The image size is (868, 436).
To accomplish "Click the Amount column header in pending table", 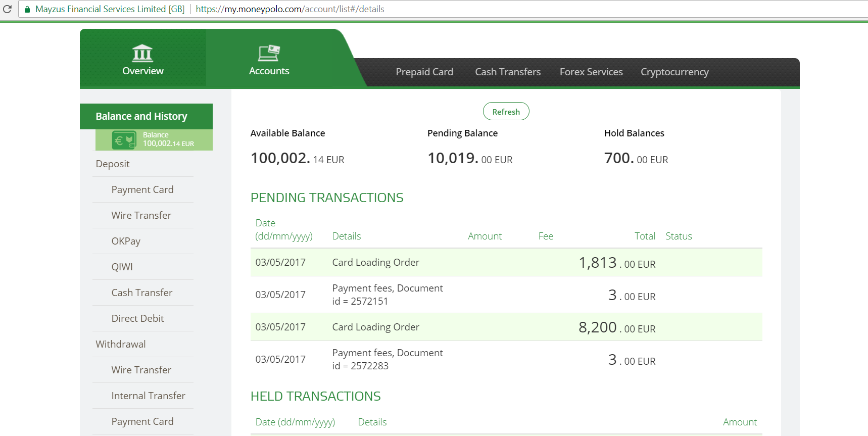I will [485, 236].
